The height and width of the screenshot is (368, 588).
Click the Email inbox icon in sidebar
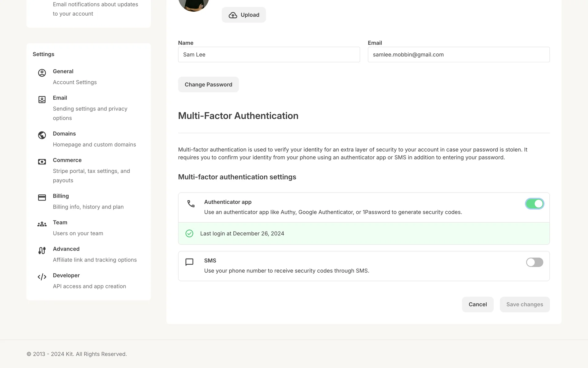(x=42, y=99)
